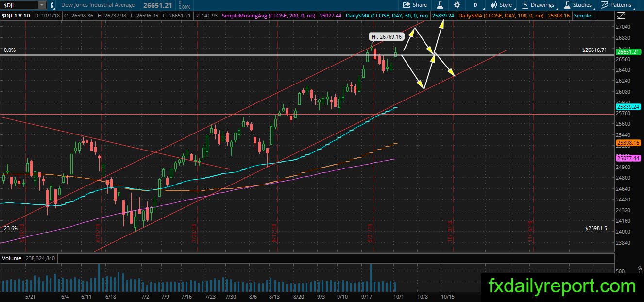
Task: Click the 0.0% Fibonacci label
Action: click(10, 50)
